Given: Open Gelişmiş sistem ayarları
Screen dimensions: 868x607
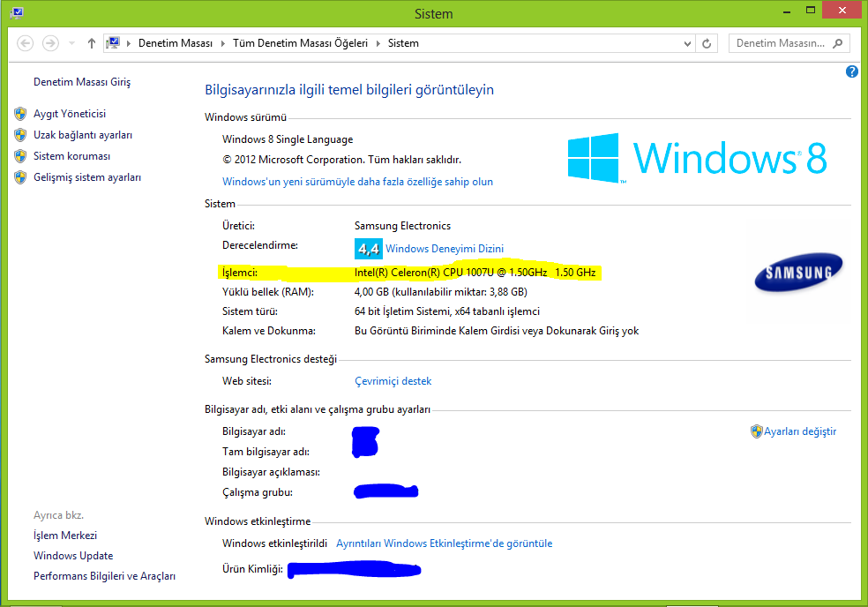Looking at the screenshot, I should 87,177.
